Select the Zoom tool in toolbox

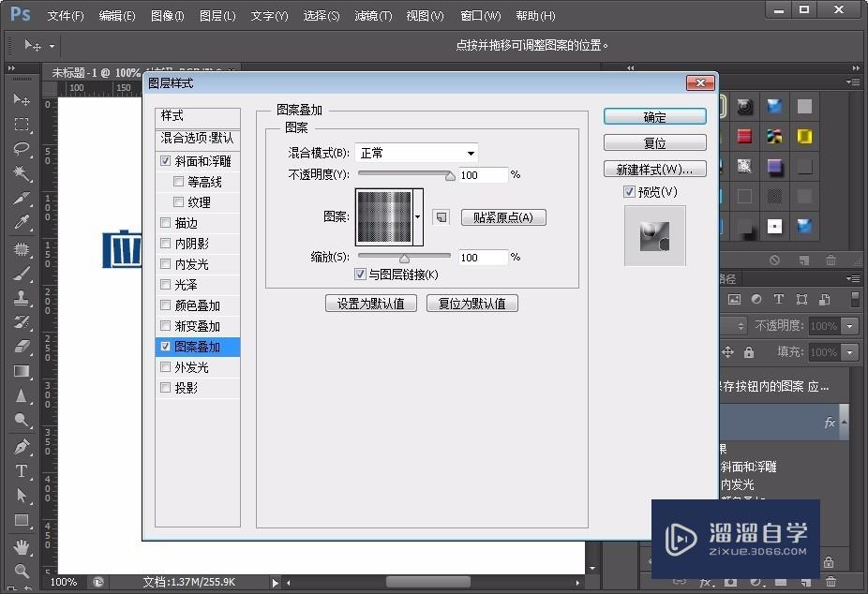(22, 571)
